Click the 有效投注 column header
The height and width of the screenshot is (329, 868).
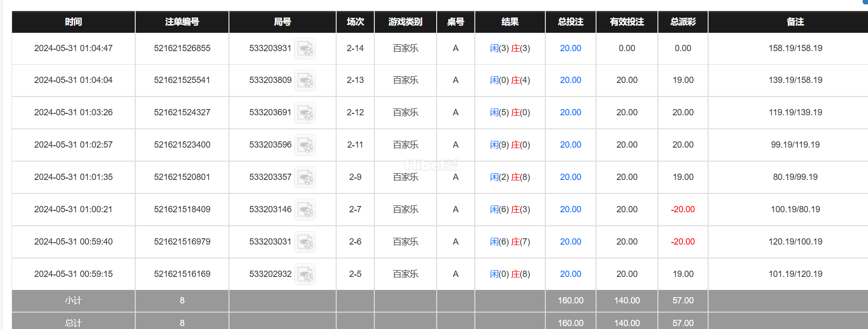[x=627, y=22]
